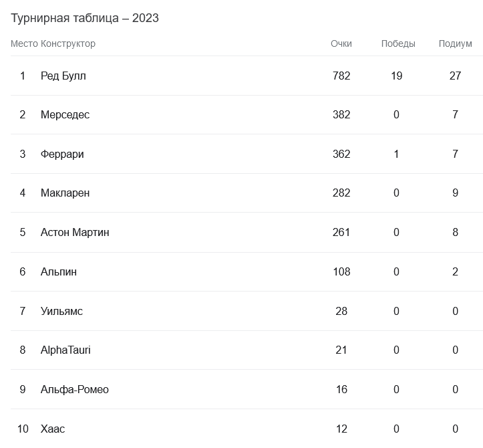The height and width of the screenshot is (448, 483).
Task: Click Red Bull's 782 points value
Action: 341,76
